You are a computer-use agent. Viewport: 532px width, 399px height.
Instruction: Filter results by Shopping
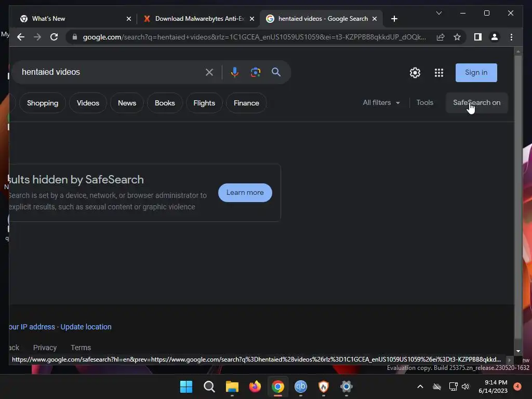[43, 103]
